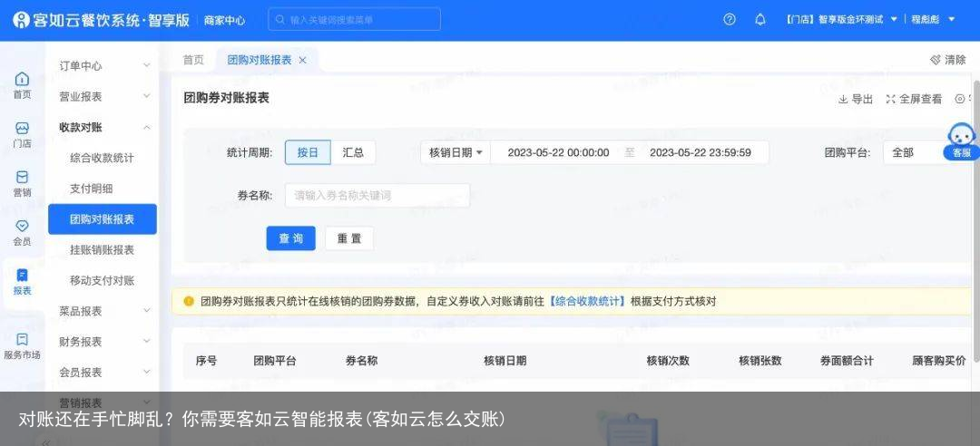
Task: Select the 汇总 statistics period
Action: pyautogui.click(x=353, y=152)
